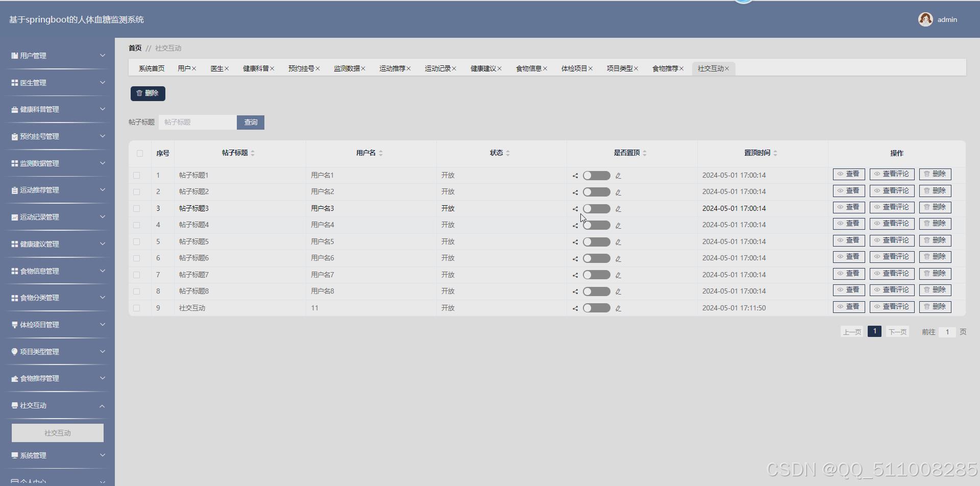The image size is (980, 486).
Task: Click 查看评论 for the 社交互动 post
Action: click(x=892, y=307)
